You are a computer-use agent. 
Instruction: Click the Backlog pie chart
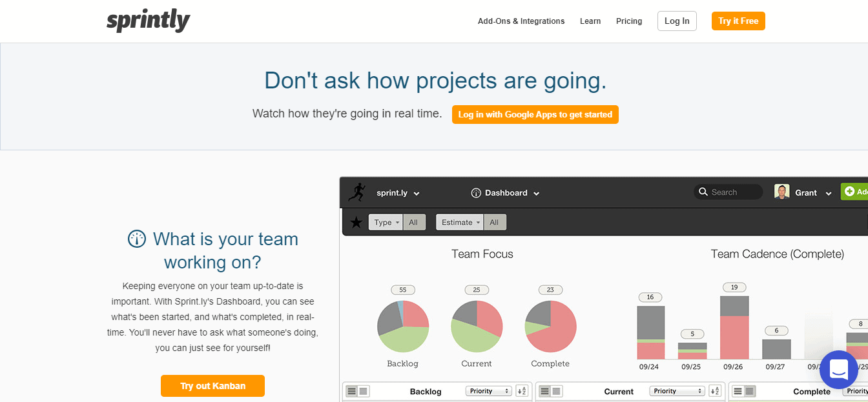coord(403,326)
